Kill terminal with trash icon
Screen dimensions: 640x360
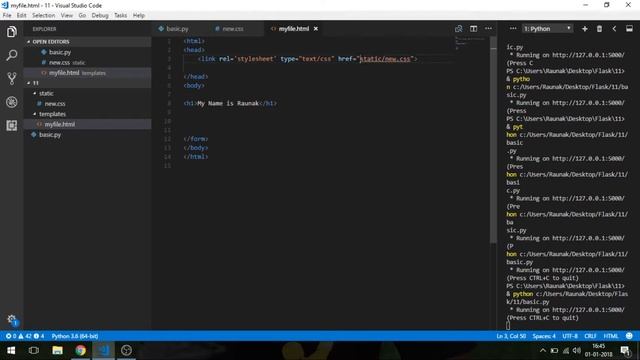[x=599, y=29]
